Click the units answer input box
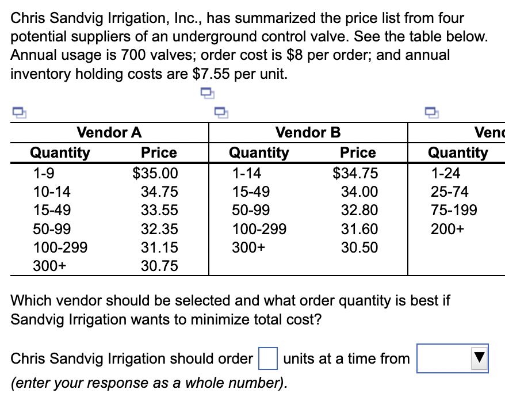This screenshot has width=505, height=420. pyautogui.click(x=268, y=358)
